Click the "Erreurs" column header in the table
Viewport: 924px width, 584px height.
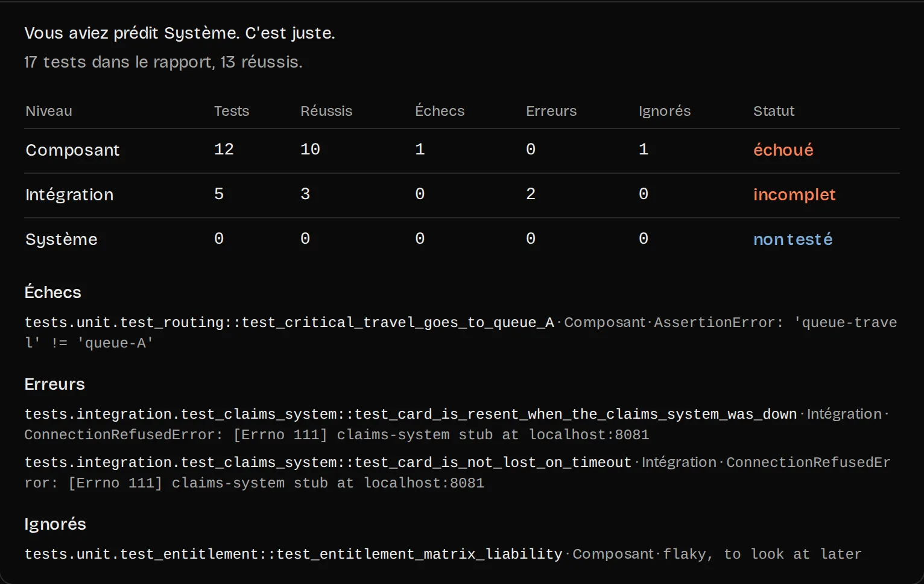pos(551,111)
